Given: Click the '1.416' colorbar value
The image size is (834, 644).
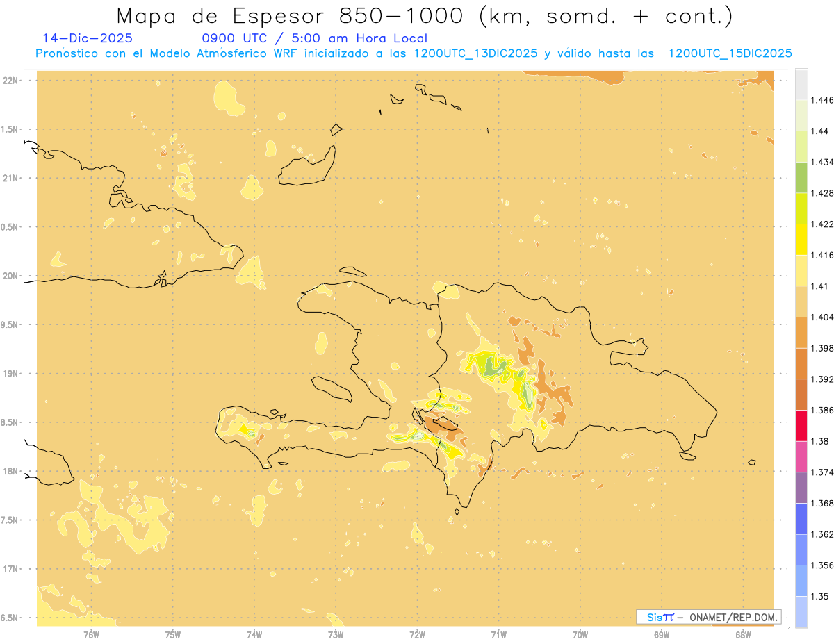Looking at the screenshot, I should click(821, 255).
